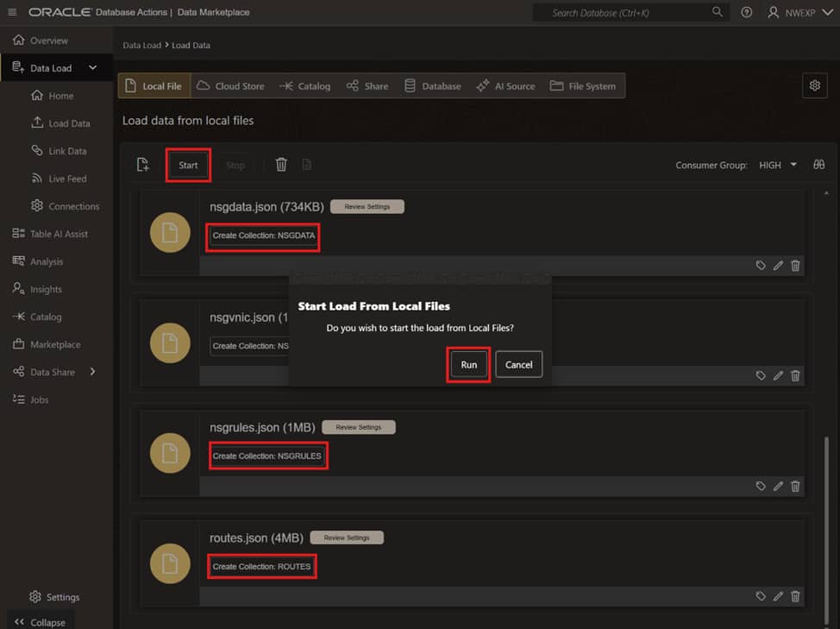Screen dimensions: 840x629
Task: Open Table AI Assist
Action: (50, 234)
